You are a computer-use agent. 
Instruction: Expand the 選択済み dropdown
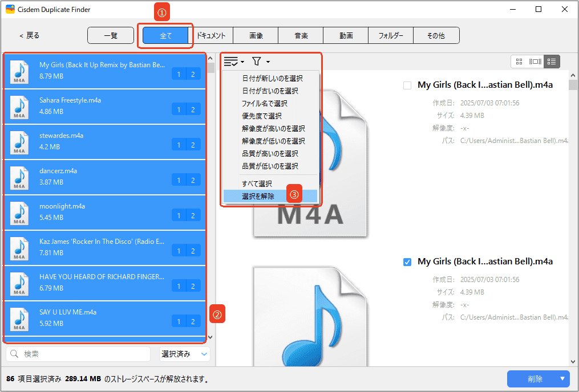(185, 354)
